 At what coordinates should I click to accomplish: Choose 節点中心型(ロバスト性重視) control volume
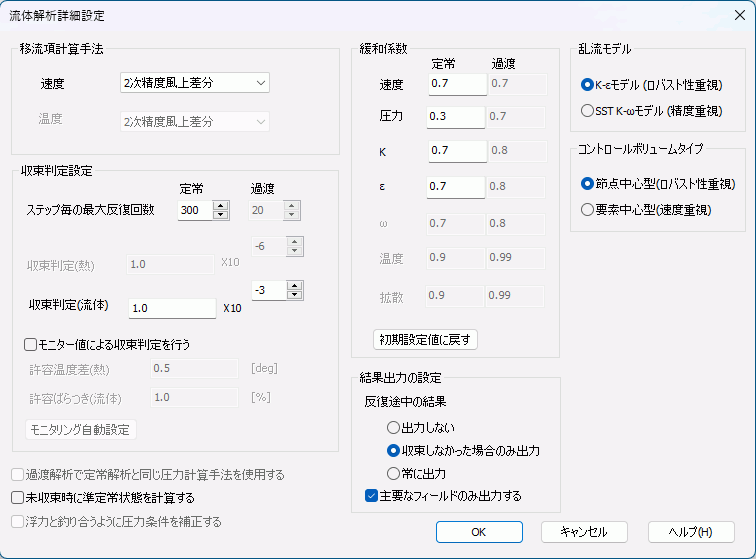(x=588, y=184)
